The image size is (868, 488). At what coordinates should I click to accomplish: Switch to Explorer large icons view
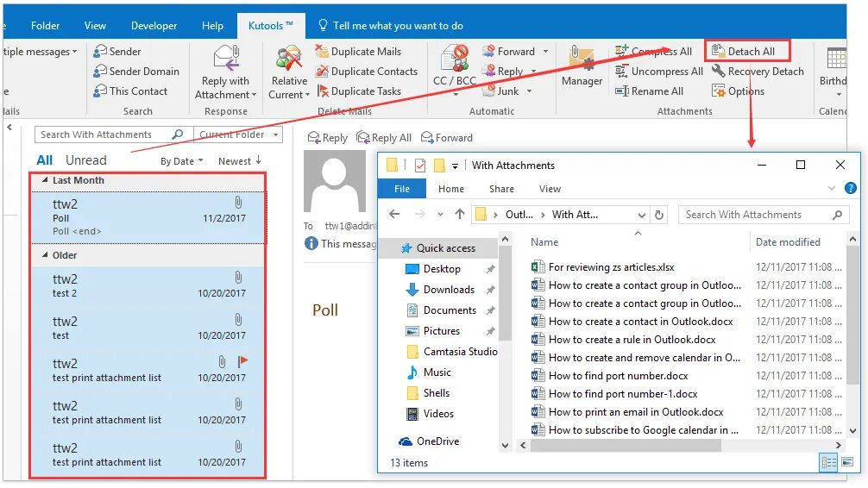tap(847, 462)
